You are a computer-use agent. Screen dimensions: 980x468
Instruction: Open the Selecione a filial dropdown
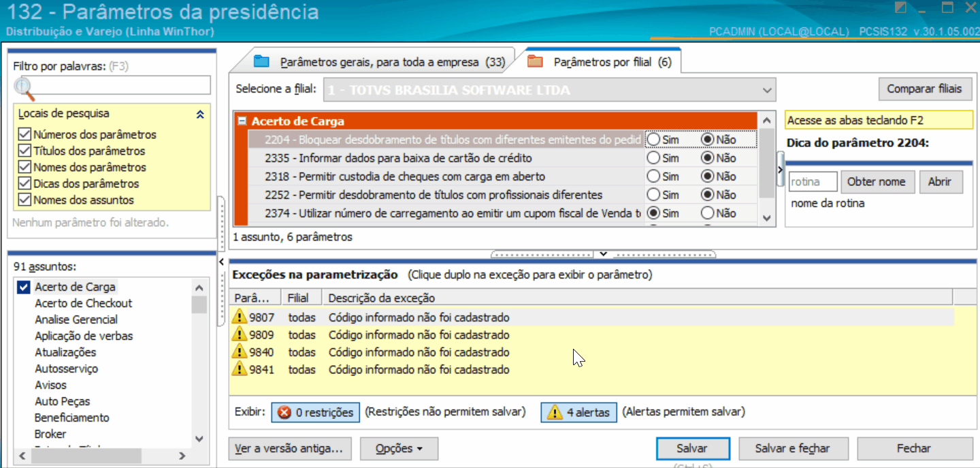coord(768,90)
